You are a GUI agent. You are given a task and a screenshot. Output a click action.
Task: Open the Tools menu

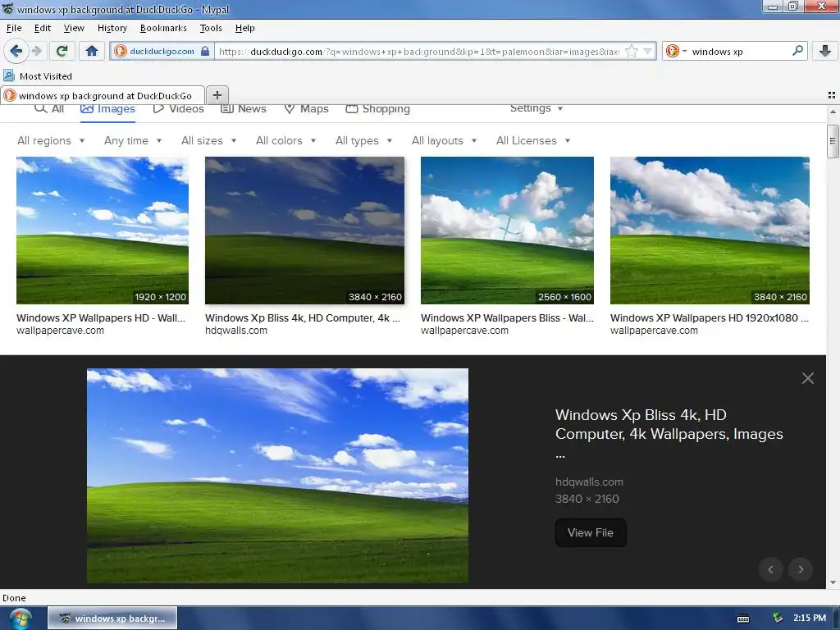coord(211,28)
